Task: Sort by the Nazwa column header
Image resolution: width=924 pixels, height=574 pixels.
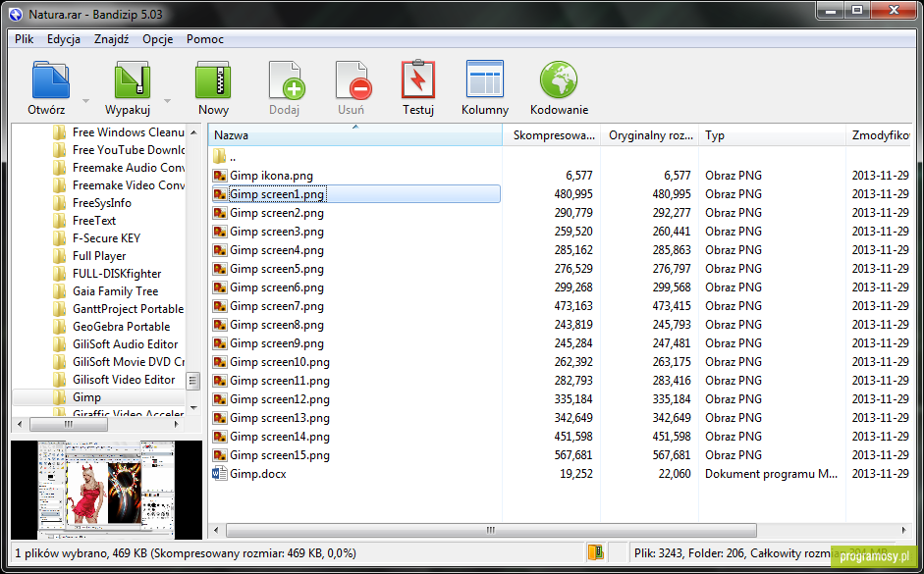Action: (x=355, y=134)
